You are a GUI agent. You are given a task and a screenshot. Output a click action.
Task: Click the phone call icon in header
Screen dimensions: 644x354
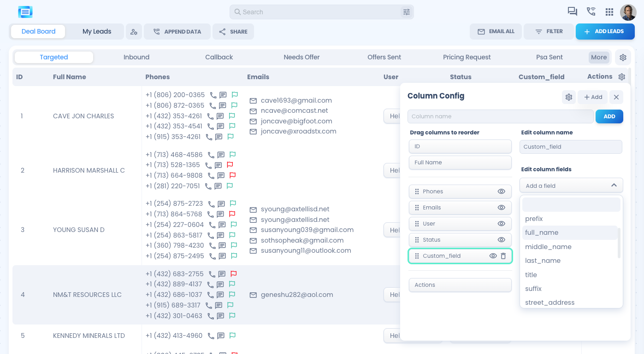pyautogui.click(x=591, y=12)
